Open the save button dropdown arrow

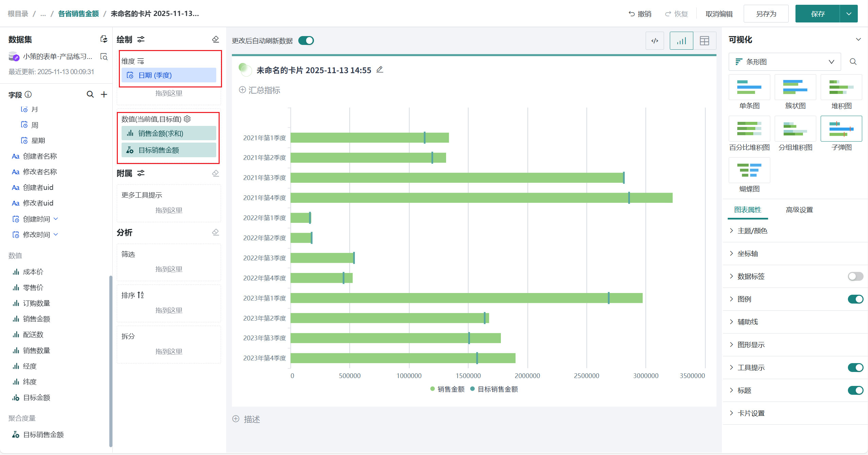tap(849, 14)
